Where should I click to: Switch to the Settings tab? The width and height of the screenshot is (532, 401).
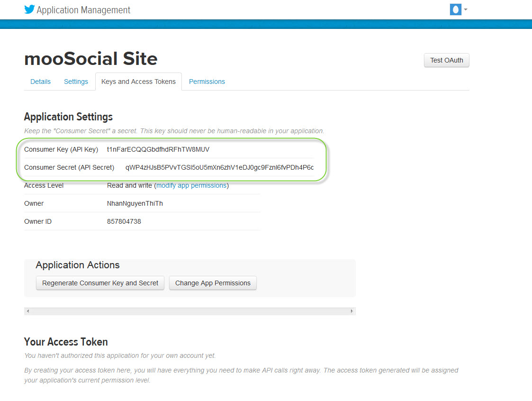point(76,82)
